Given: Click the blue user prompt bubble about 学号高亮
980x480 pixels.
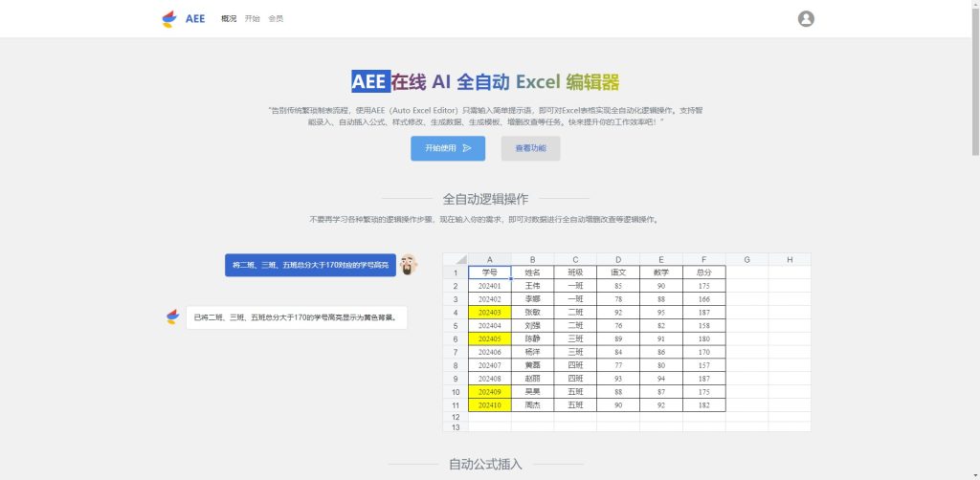Looking at the screenshot, I should pyautogui.click(x=311, y=265).
